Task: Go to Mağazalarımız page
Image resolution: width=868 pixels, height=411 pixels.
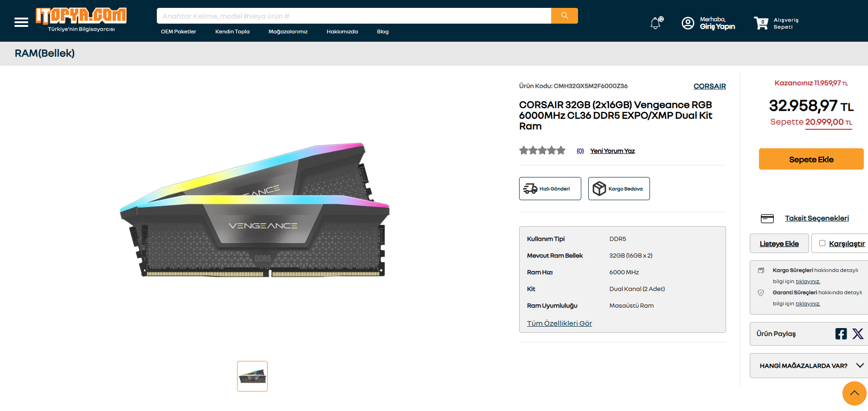Action: point(288,32)
